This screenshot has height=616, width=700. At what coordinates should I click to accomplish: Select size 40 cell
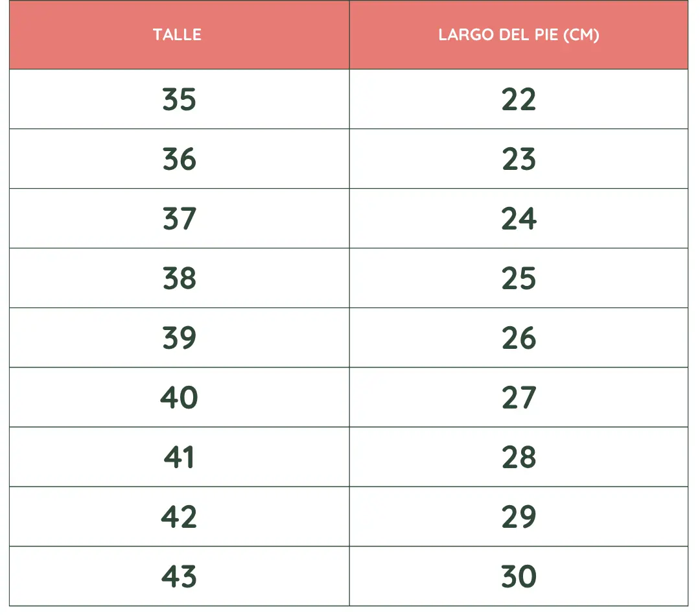point(179,397)
